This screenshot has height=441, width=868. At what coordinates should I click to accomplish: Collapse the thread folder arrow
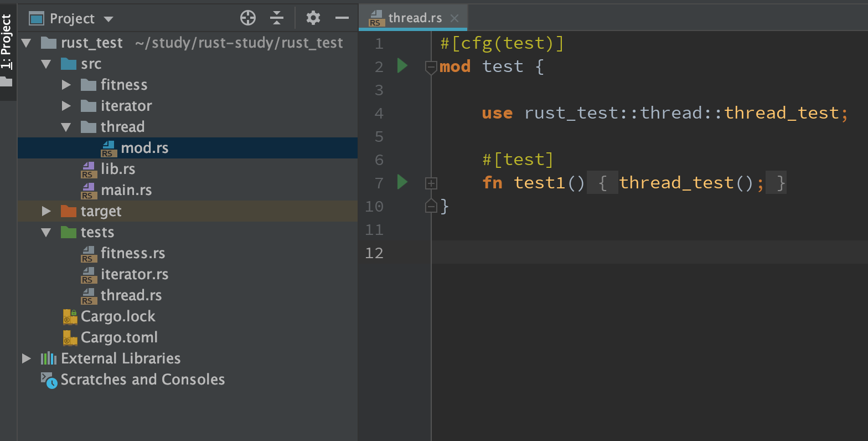[66, 127]
